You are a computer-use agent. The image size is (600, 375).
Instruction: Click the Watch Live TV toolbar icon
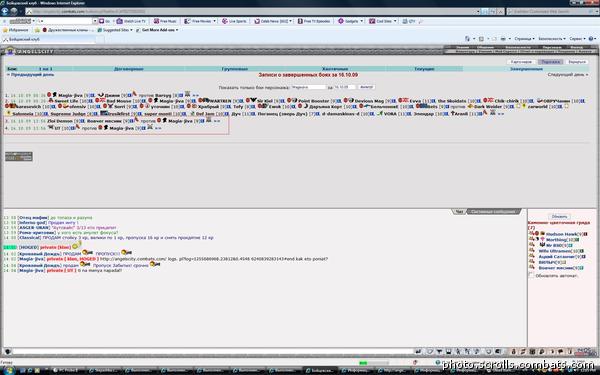click(119, 21)
